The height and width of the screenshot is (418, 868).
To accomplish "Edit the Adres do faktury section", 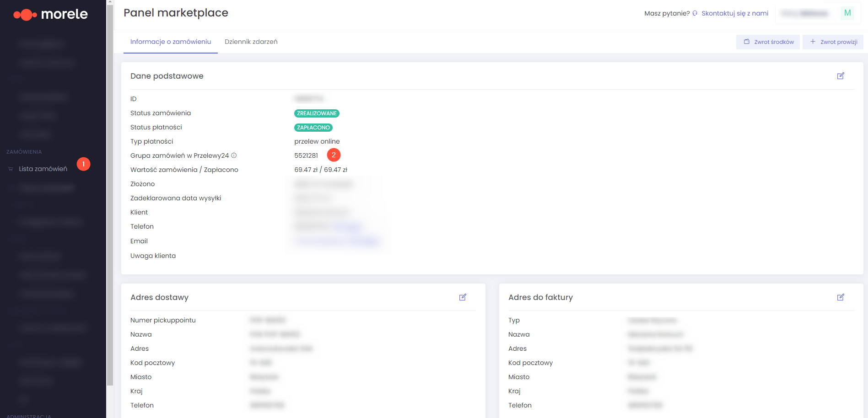I will coord(841,297).
